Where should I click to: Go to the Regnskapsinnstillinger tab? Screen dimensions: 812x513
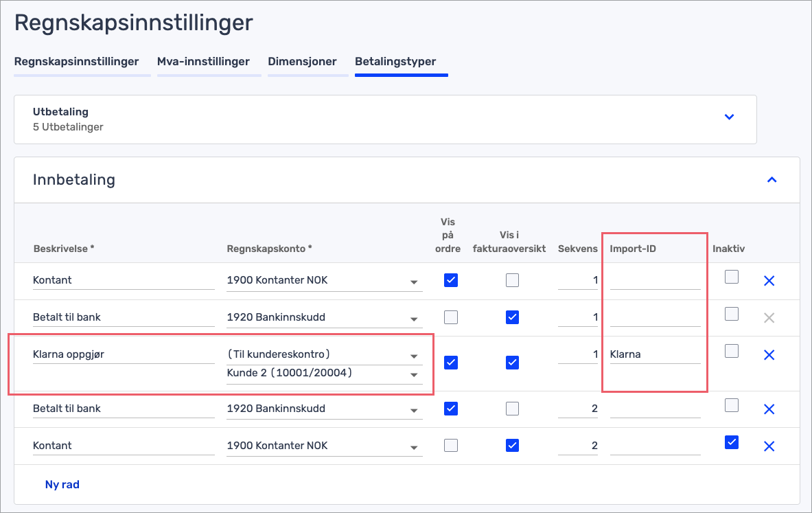[76, 62]
